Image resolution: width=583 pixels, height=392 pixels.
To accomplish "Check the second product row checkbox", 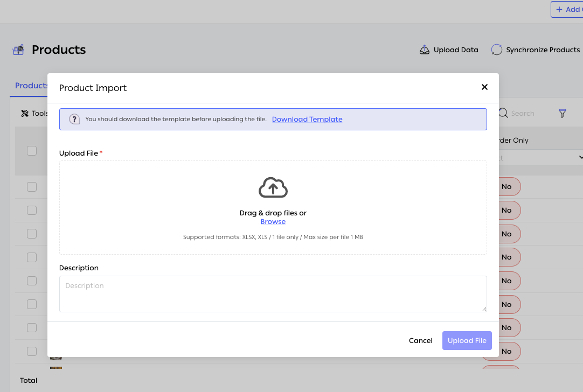I will [x=32, y=211].
